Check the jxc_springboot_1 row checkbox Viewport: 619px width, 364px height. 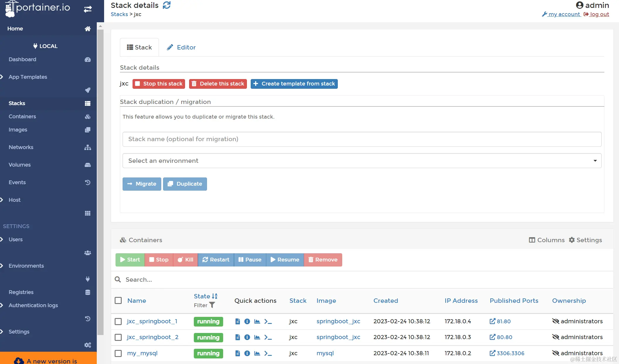(118, 322)
